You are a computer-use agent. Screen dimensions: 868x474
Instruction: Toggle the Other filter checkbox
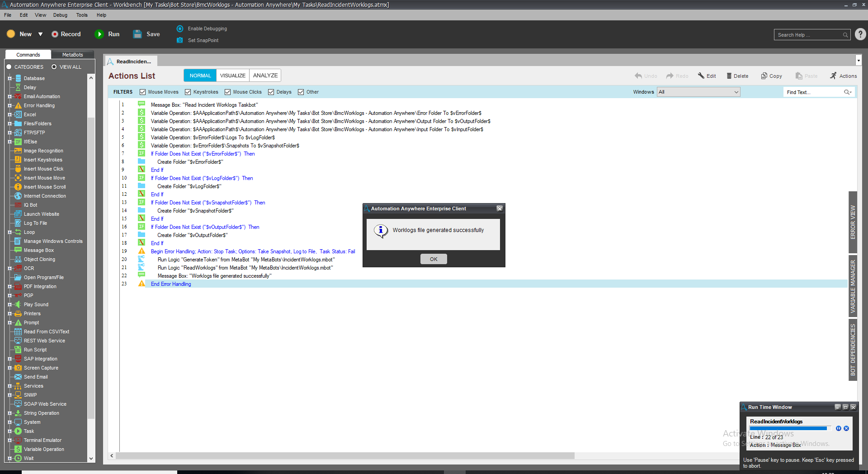(x=301, y=92)
